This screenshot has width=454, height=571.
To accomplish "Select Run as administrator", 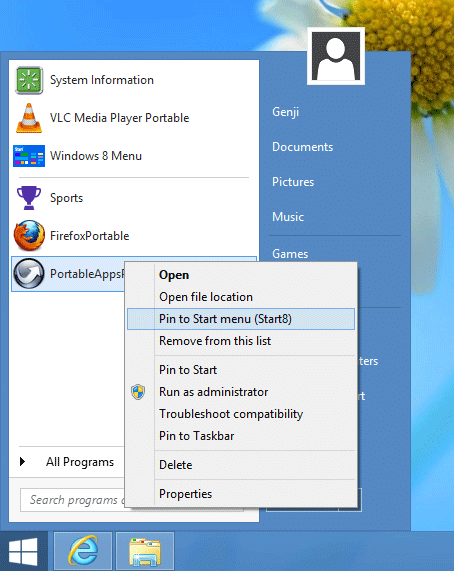I will click(x=241, y=392).
